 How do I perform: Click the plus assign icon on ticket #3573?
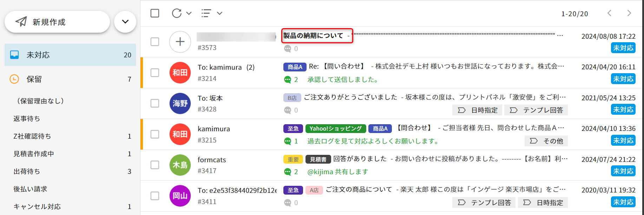(180, 42)
